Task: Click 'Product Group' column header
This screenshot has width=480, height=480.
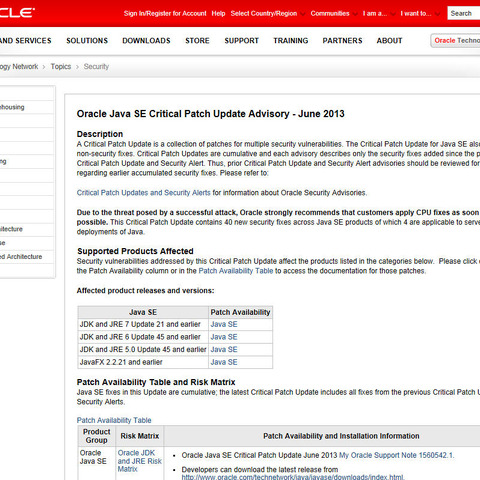Action: [97, 436]
